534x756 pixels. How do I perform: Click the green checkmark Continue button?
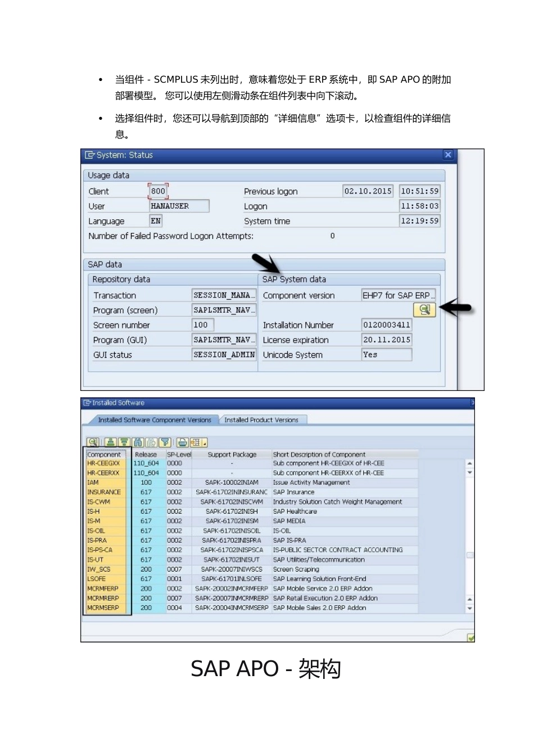click(470, 637)
